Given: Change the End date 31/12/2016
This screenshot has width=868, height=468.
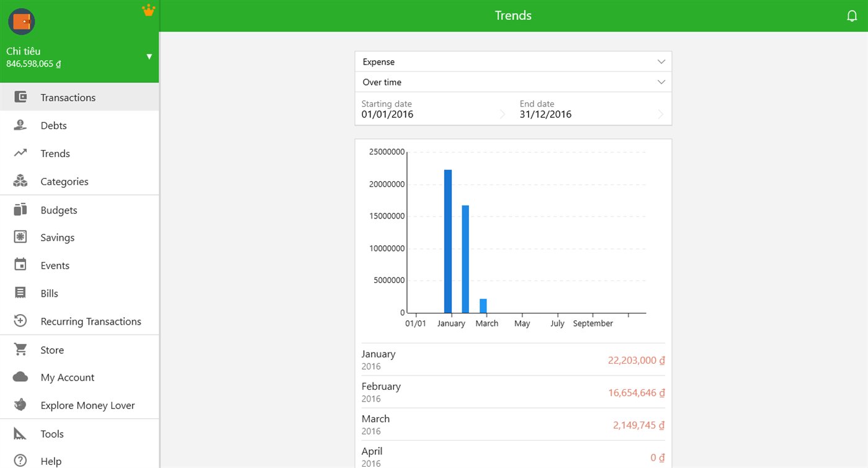Looking at the screenshot, I should pyautogui.click(x=593, y=109).
